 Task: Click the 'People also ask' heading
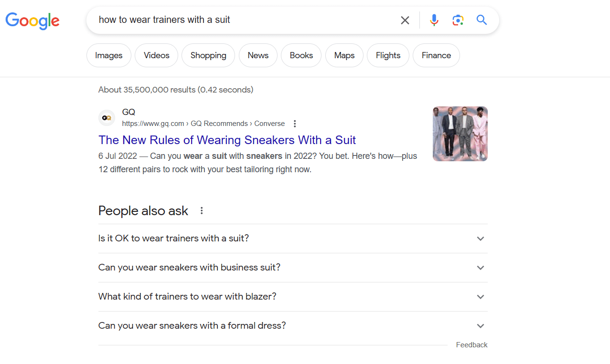143,211
